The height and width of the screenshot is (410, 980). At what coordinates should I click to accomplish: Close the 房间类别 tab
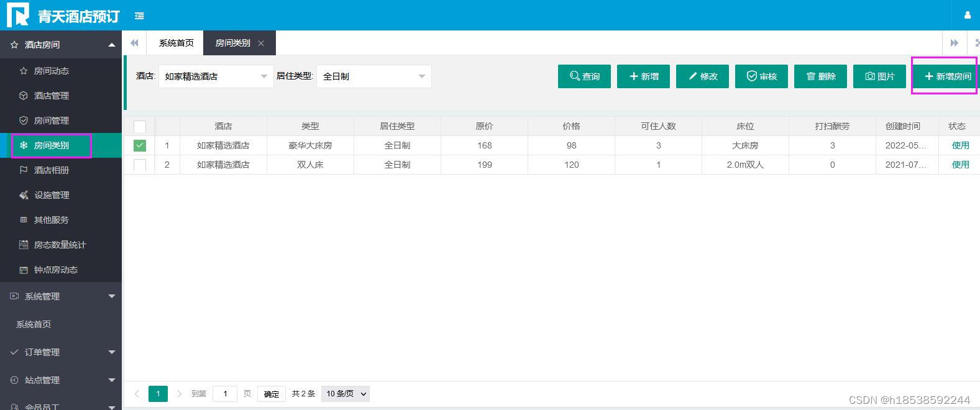tap(261, 43)
